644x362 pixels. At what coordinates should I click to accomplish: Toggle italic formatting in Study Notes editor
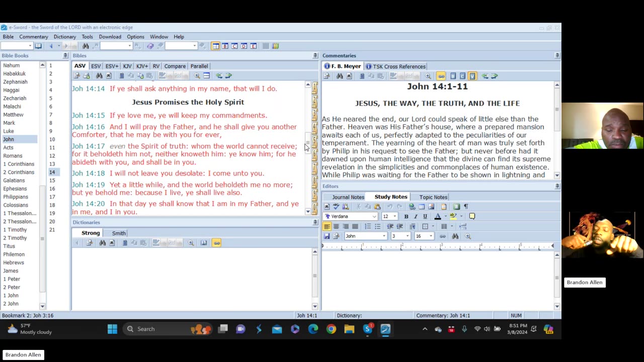[x=416, y=216]
